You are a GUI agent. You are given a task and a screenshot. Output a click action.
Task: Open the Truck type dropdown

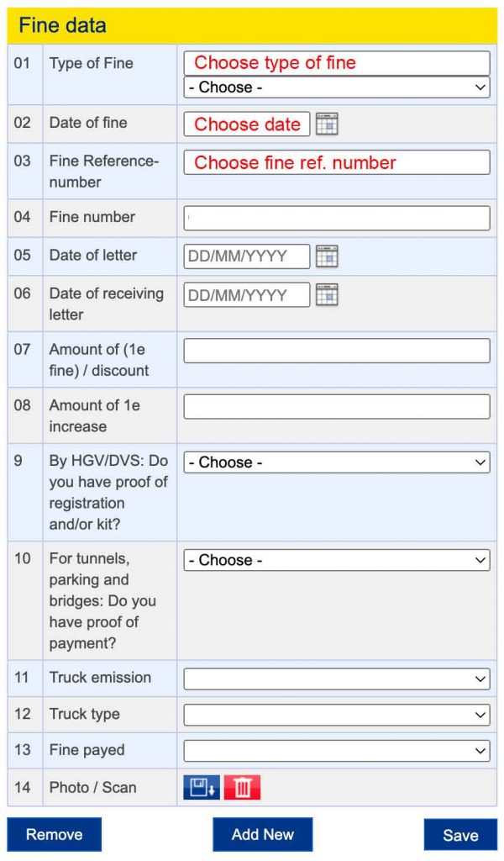coord(336,715)
